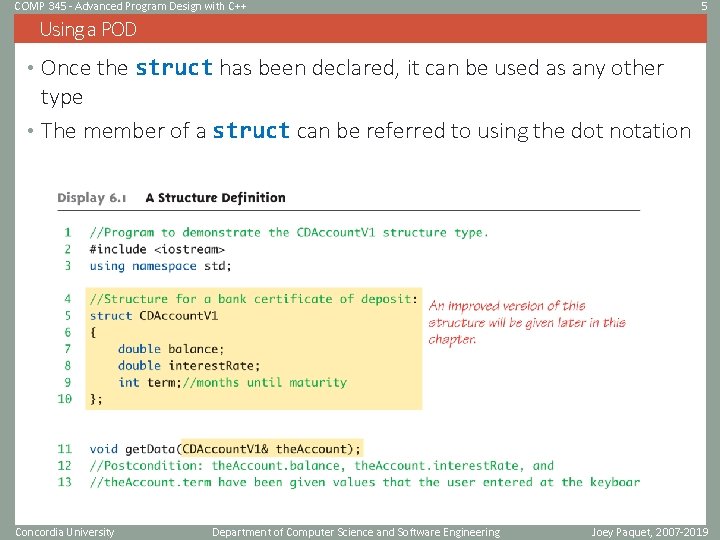Click the 'Using a POD' slide title

88,30
